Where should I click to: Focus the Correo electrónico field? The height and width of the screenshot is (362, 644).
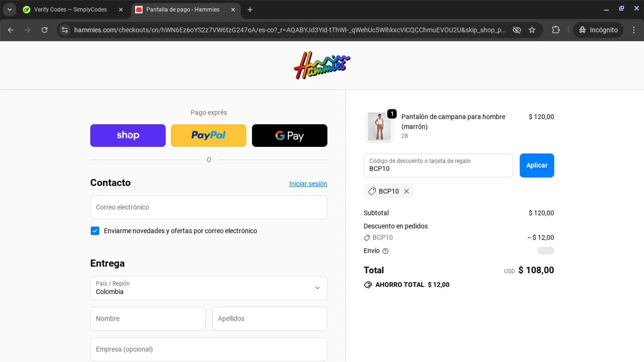point(209,207)
